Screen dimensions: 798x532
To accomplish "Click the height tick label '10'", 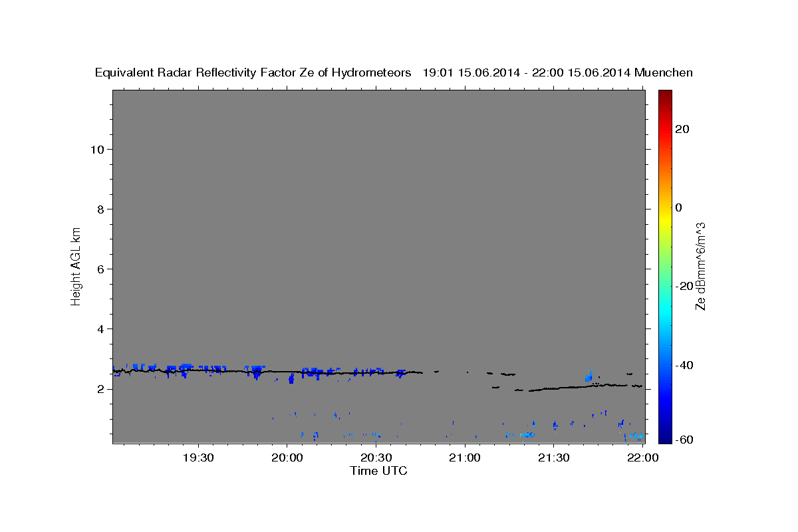I will pyautogui.click(x=97, y=150).
